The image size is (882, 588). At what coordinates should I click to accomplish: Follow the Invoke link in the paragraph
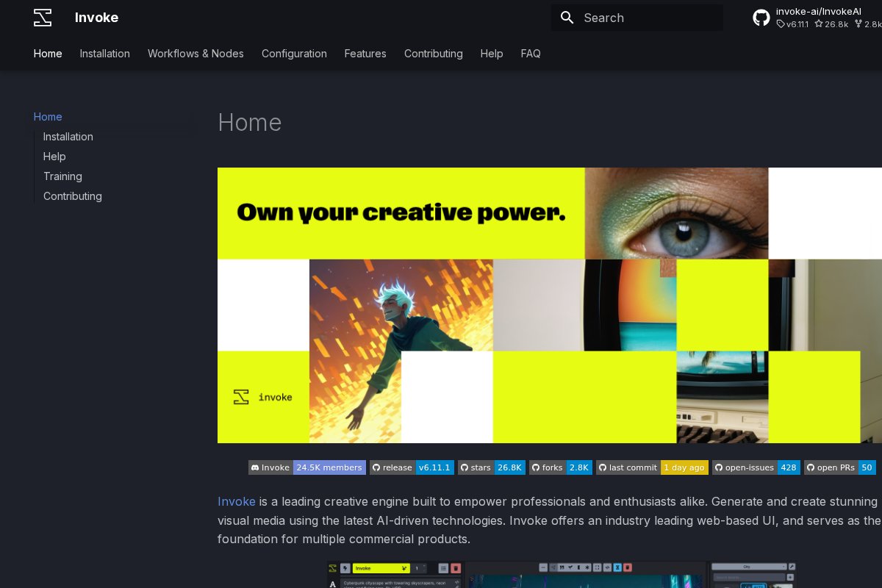(237, 501)
